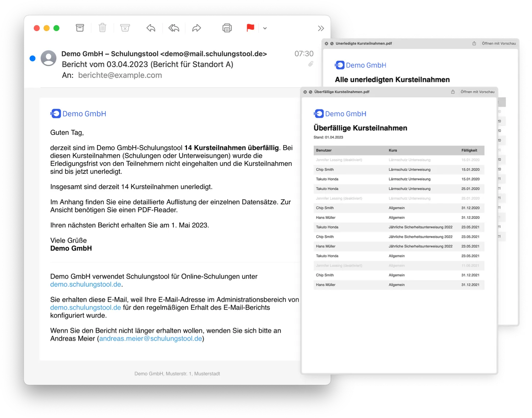Click Hans Müller row dated 31.12.2021
Viewport: 532px width, 418px height.
pos(399,285)
